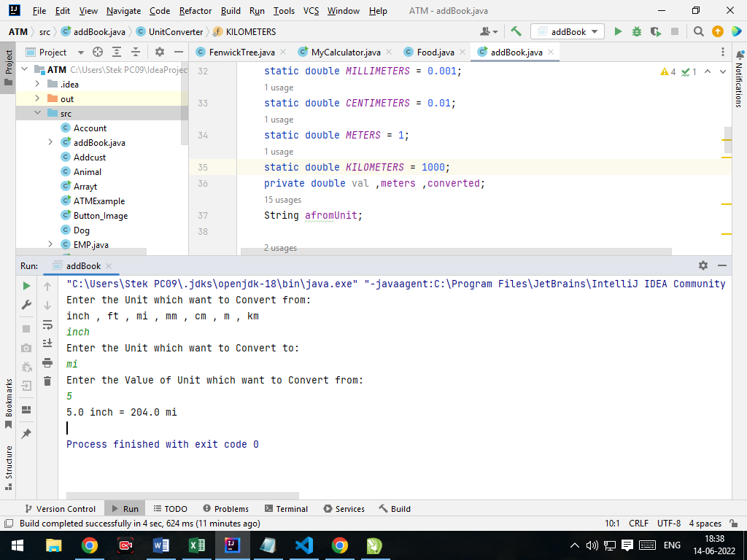
Task: Open the TODO tool window
Action: pyautogui.click(x=169, y=508)
